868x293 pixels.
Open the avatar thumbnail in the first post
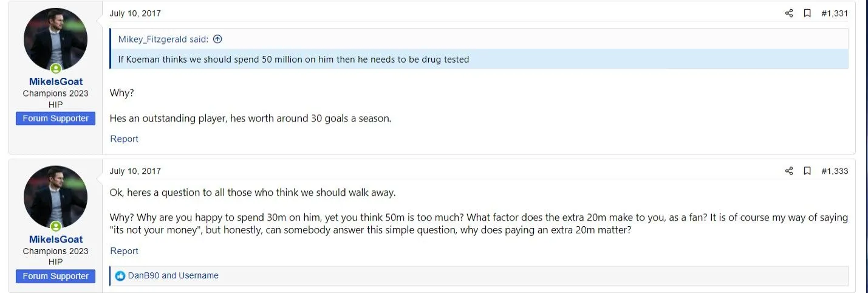coord(56,39)
